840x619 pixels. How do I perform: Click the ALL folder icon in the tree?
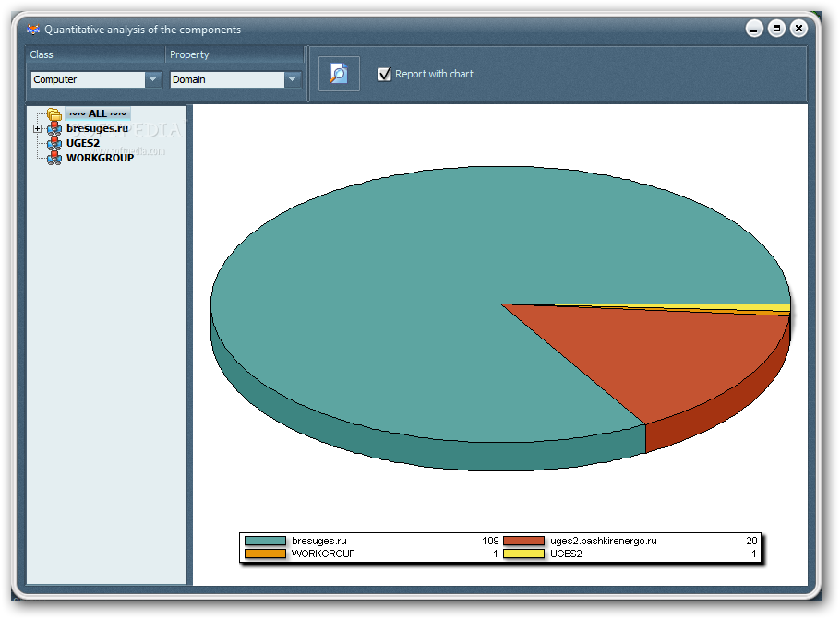coord(54,114)
